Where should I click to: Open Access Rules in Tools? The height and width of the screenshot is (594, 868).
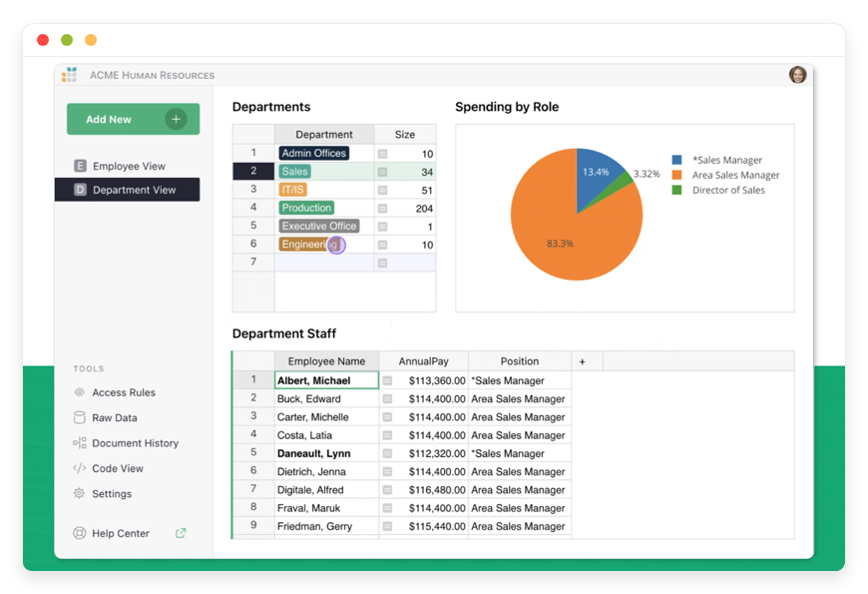point(124,392)
